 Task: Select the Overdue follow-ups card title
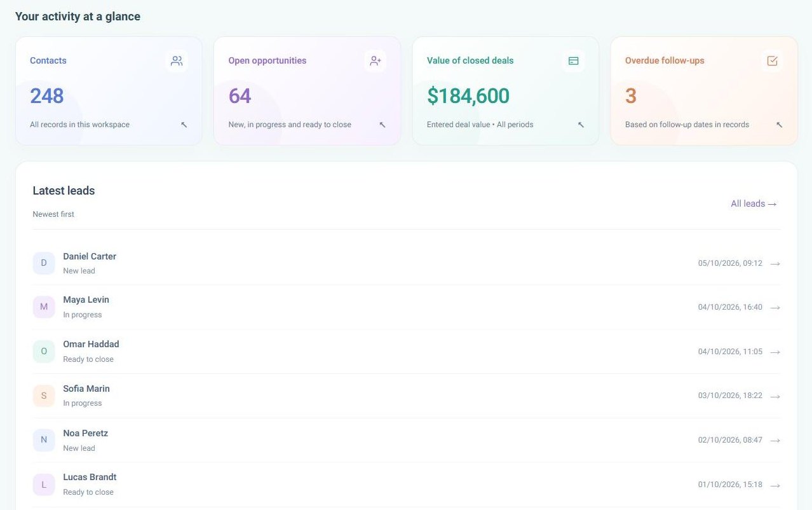pyautogui.click(x=665, y=60)
